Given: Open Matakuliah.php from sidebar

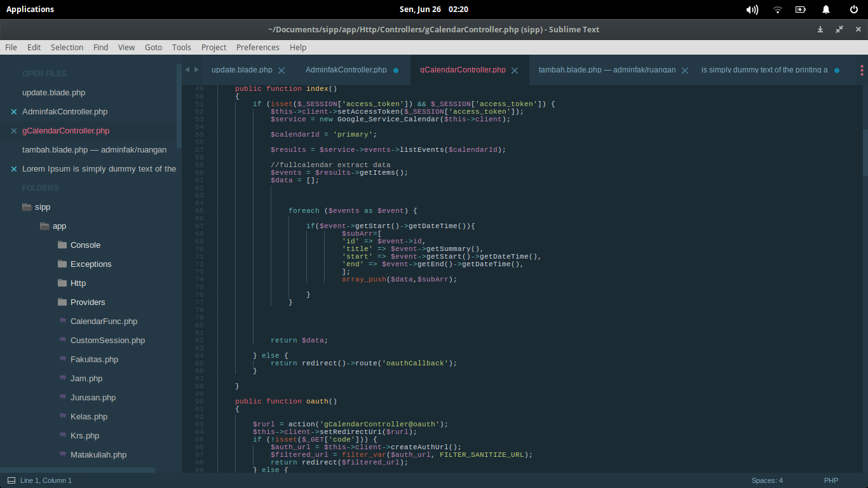Looking at the screenshot, I should [98, 455].
